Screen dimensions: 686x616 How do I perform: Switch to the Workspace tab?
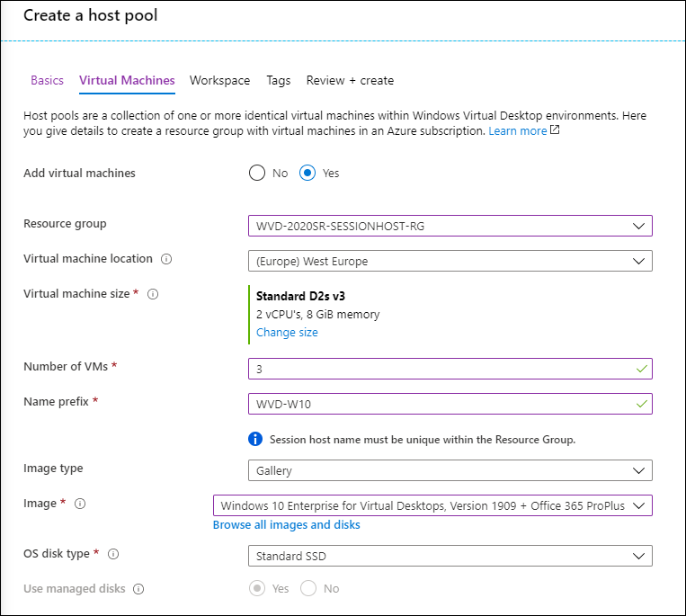pyautogui.click(x=219, y=81)
